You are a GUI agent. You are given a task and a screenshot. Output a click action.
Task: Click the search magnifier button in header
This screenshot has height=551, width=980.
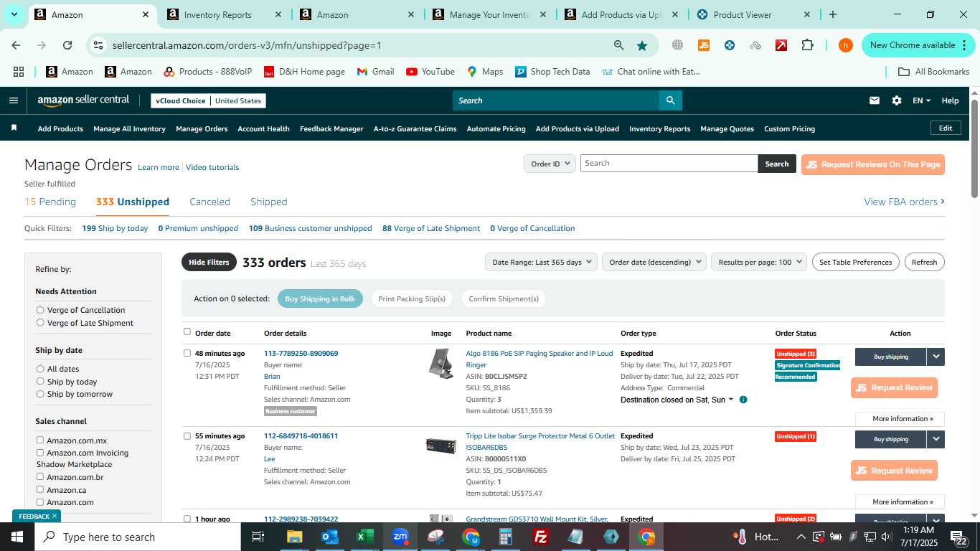coord(670,100)
